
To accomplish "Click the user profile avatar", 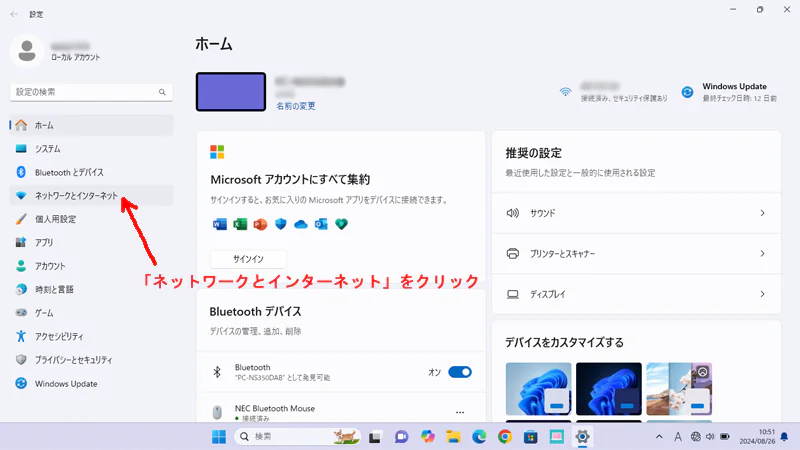I will point(27,51).
